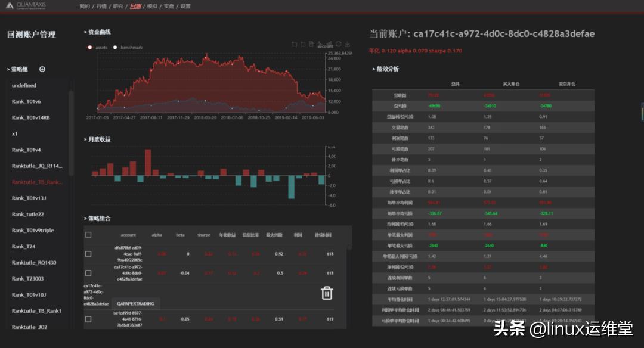
Task: Select the highlighted Ranktutle_TB_Rank strategy
Action: (37, 182)
